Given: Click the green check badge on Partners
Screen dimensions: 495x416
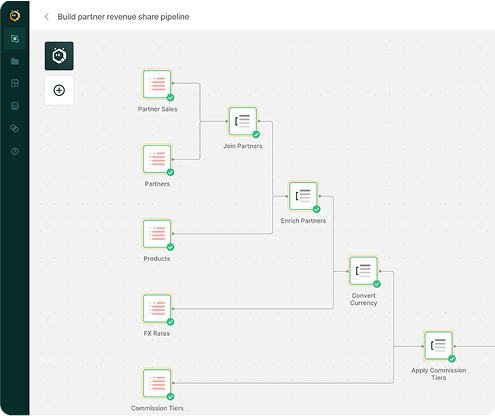Looking at the screenshot, I should 170,172.
